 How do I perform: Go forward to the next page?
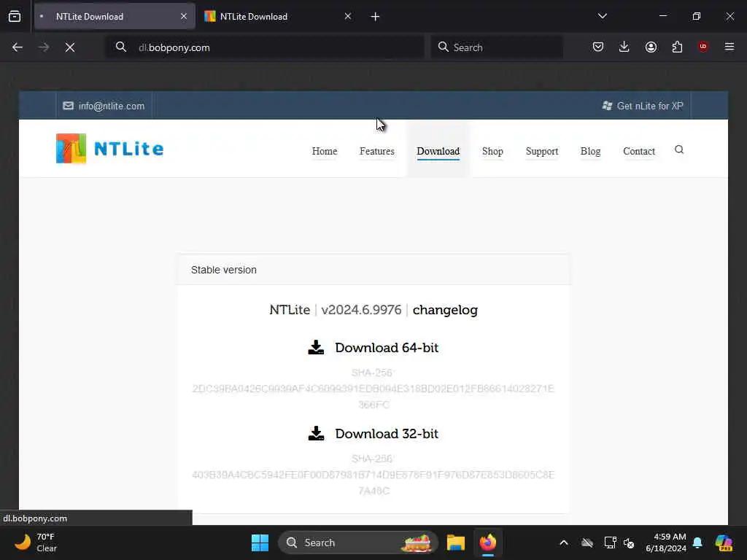44,47
